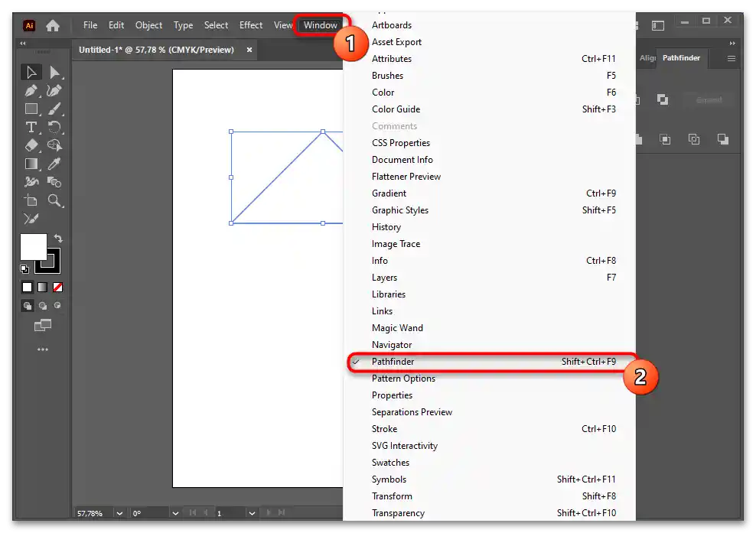Close the Untitled-1 document tab
756x533 pixels.
point(249,50)
